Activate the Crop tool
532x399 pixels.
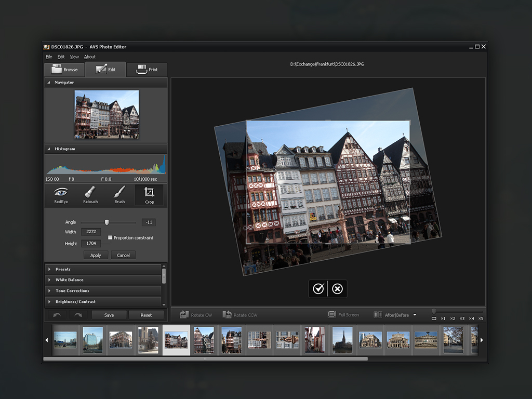point(150,195)
